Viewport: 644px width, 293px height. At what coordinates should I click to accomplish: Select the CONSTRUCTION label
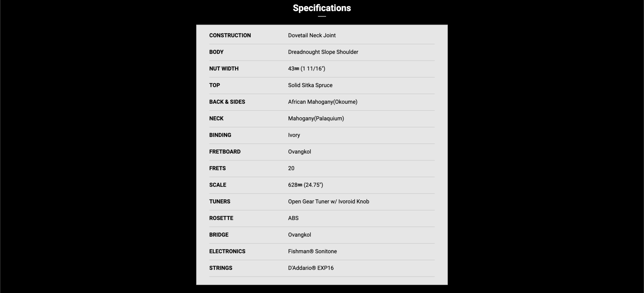pos(230,35)
